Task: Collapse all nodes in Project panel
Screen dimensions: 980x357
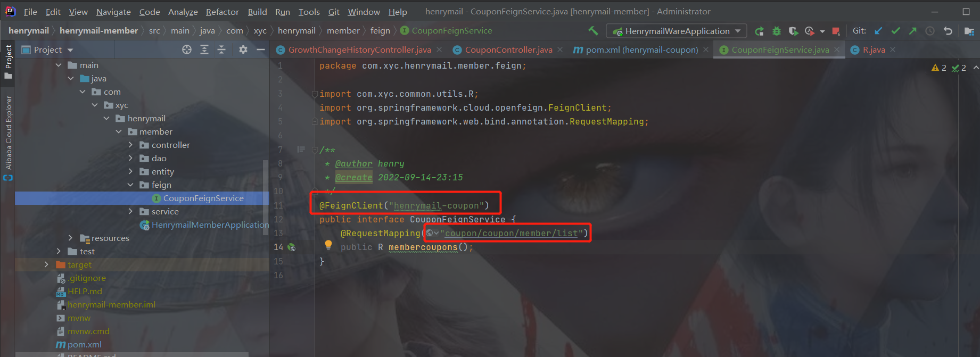Action: coord(221,49)
